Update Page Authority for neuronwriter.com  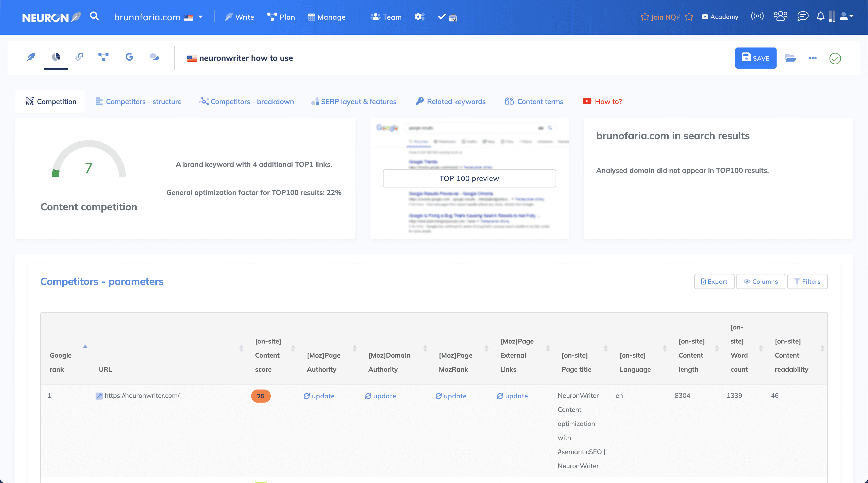coord(319,396)
